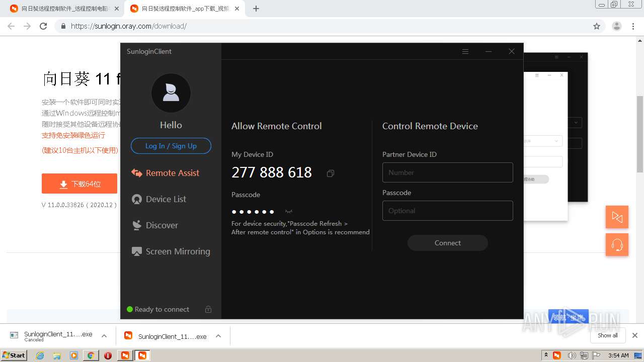Open a new browser tab

(x=256, y=9)
